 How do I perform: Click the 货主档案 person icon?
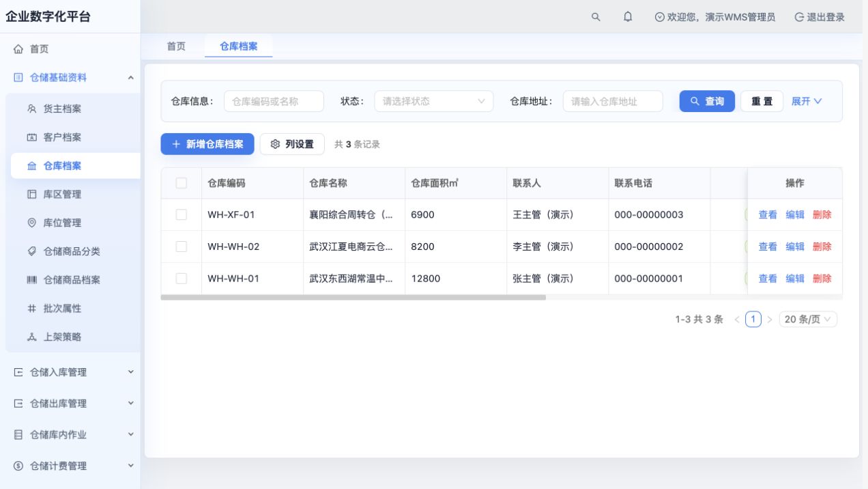[31, 109]
